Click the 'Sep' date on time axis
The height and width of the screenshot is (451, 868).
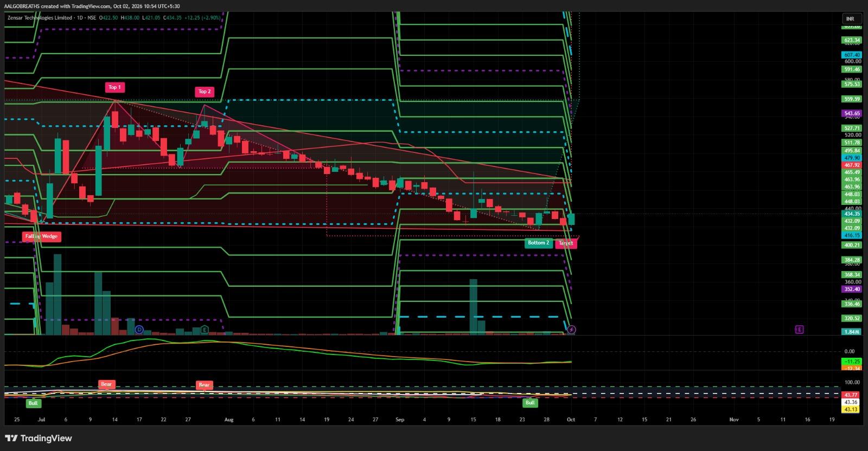click(400, 420)
